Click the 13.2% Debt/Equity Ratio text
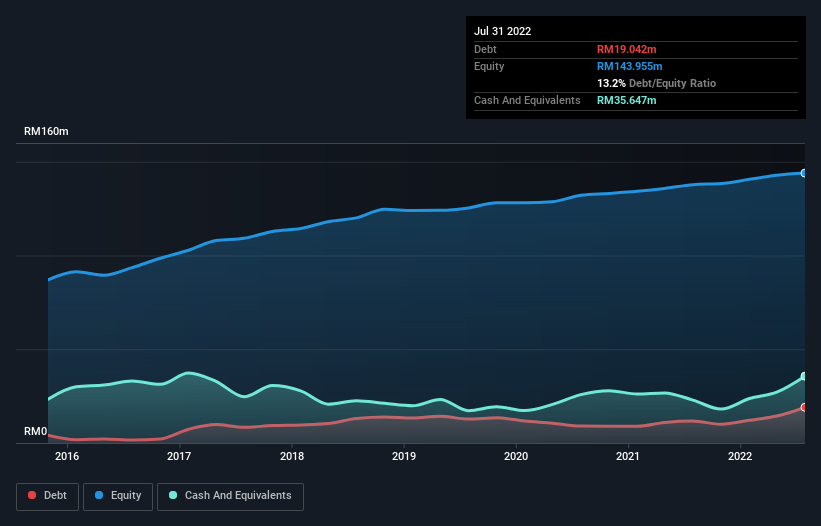This screenshot has height=526, width=821. 657,83
